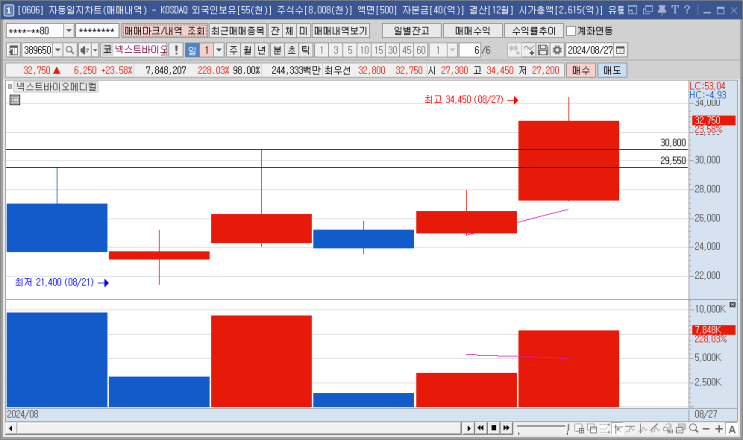Viewport: 743px width, 440px height.
Task: Click the exclamation mark info icon
Action: click(176, 50)
